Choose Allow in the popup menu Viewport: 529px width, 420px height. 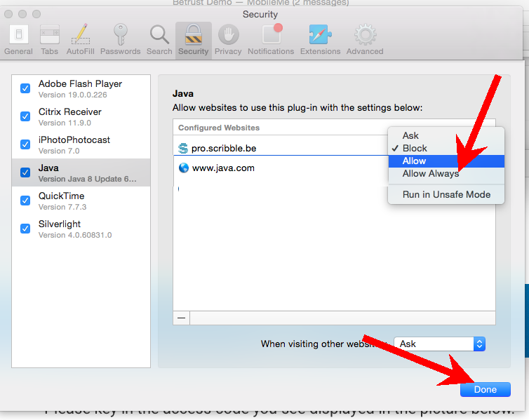click(446, 161)
